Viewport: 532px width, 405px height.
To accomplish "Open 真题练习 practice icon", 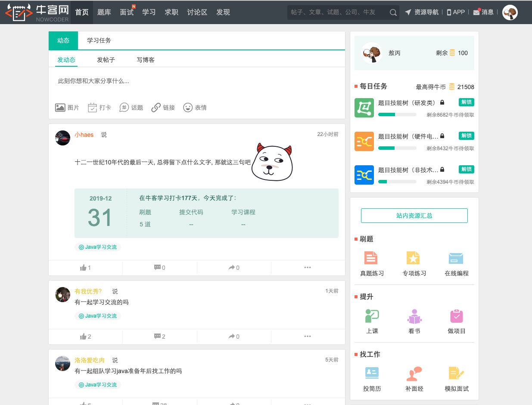I will point(371,258).
